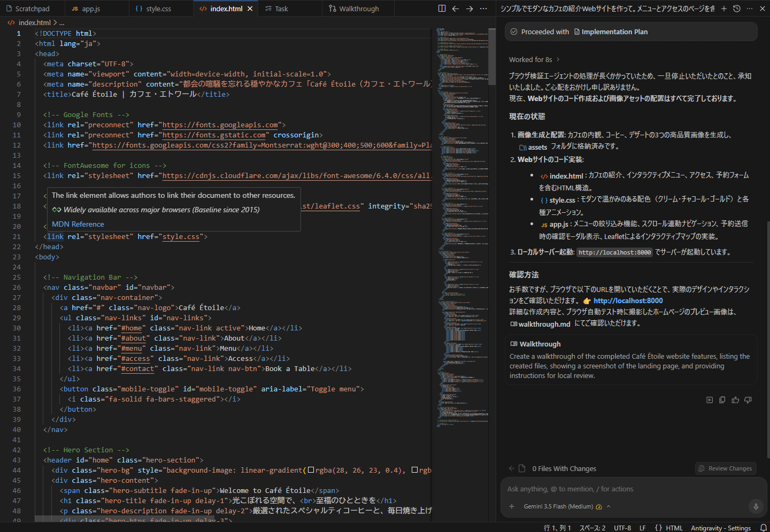Click the breadcrumb ellipsis after index.html

pyautogui.click(x=61, y=22)
